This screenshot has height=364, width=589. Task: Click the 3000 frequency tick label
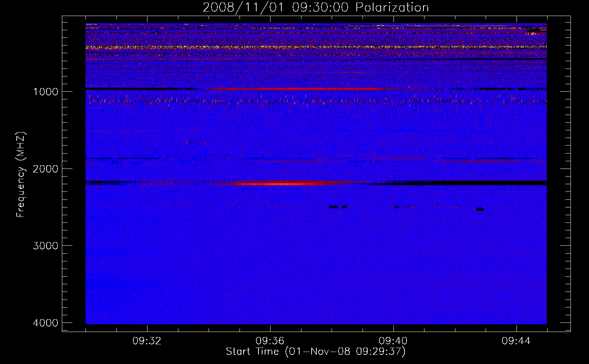(x=46, y=246)
